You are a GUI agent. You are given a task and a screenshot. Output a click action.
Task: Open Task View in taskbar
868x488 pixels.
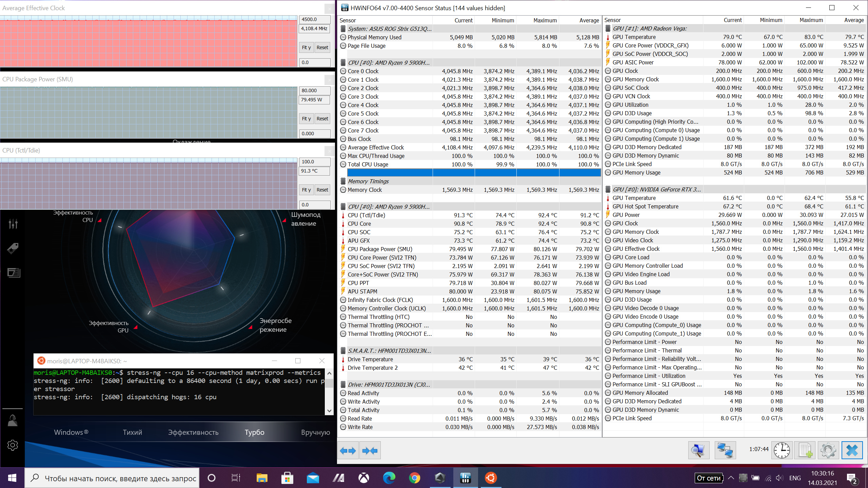click(x=236, y=478)
